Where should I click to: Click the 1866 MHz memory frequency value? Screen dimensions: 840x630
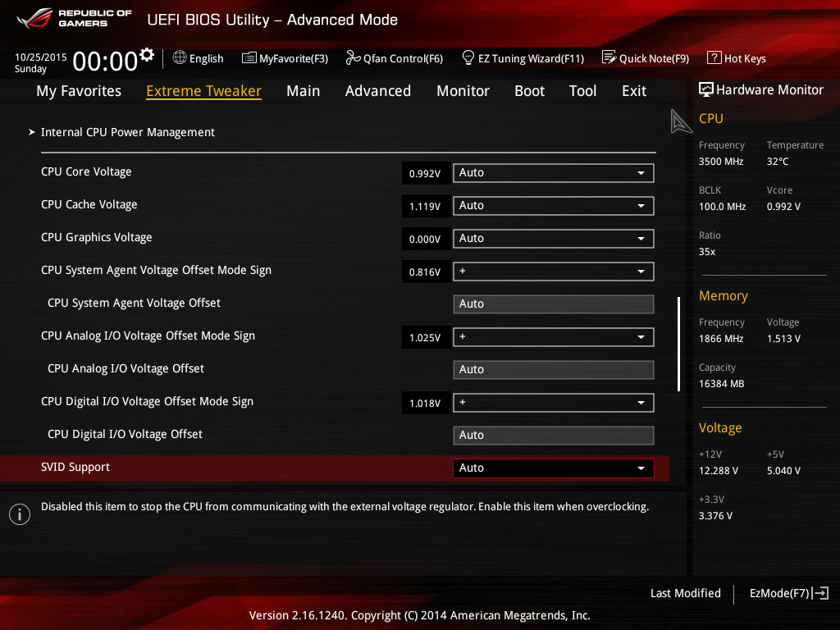coord(721,339)
